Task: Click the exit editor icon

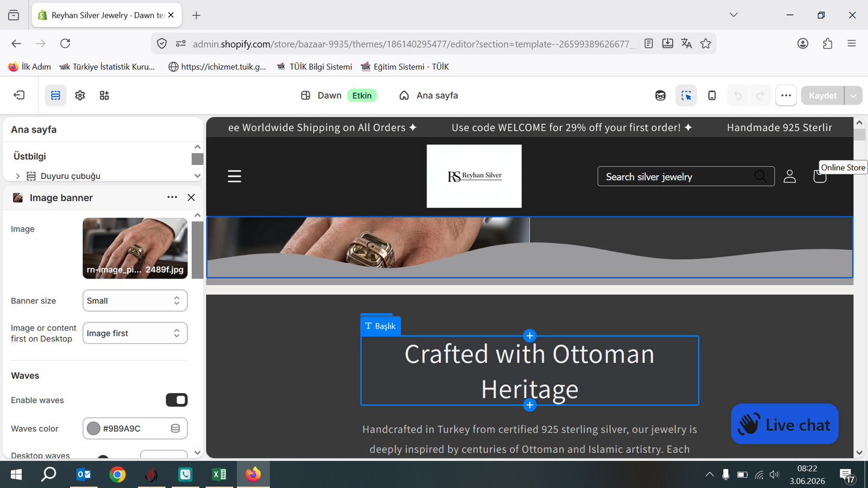Action: tap(19, 95)
